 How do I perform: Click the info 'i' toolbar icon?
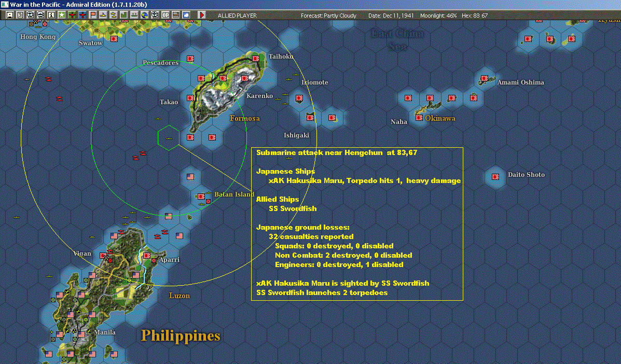(x=51, y=15)
